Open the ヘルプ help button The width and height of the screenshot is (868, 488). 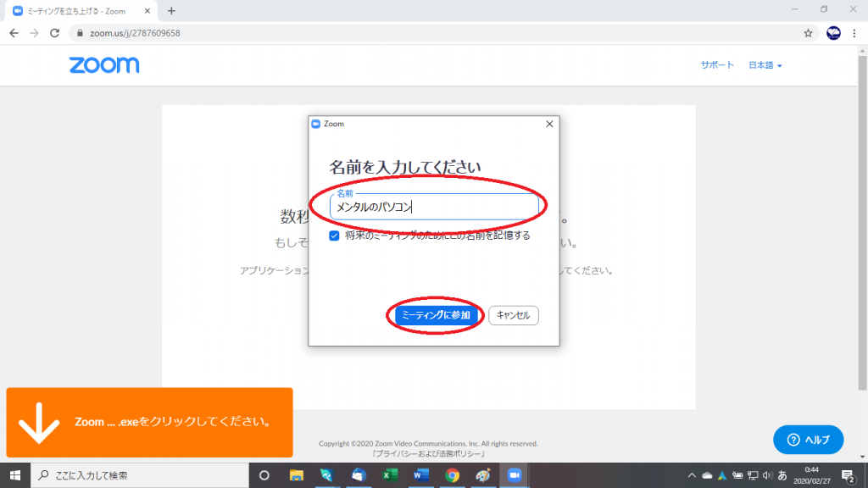point(808,440)
